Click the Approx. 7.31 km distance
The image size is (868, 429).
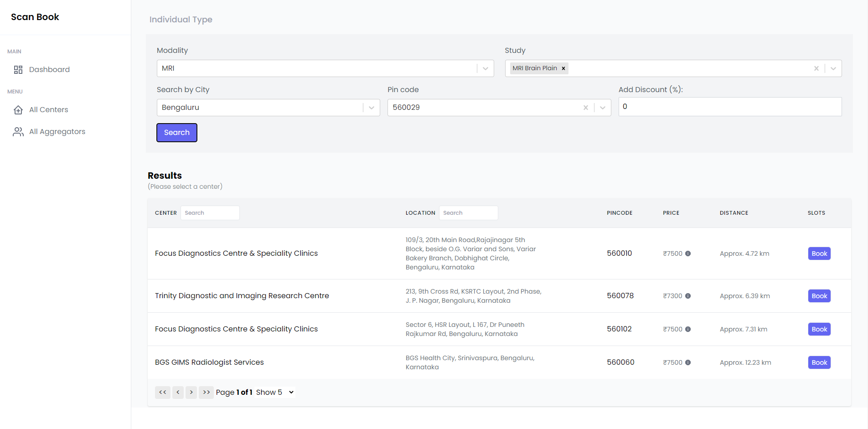pyautogui.click(x=744, y=329)
